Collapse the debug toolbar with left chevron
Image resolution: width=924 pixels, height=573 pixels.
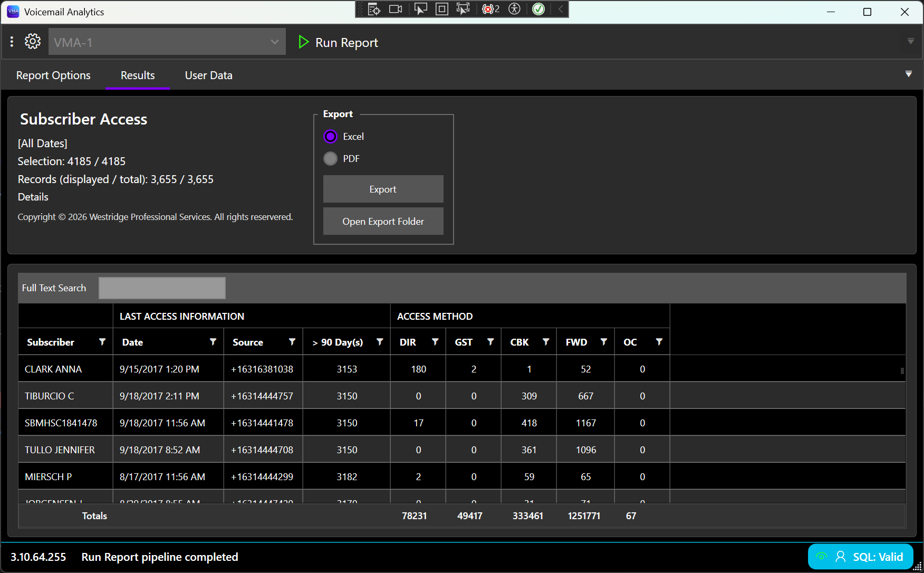(561, 9)
